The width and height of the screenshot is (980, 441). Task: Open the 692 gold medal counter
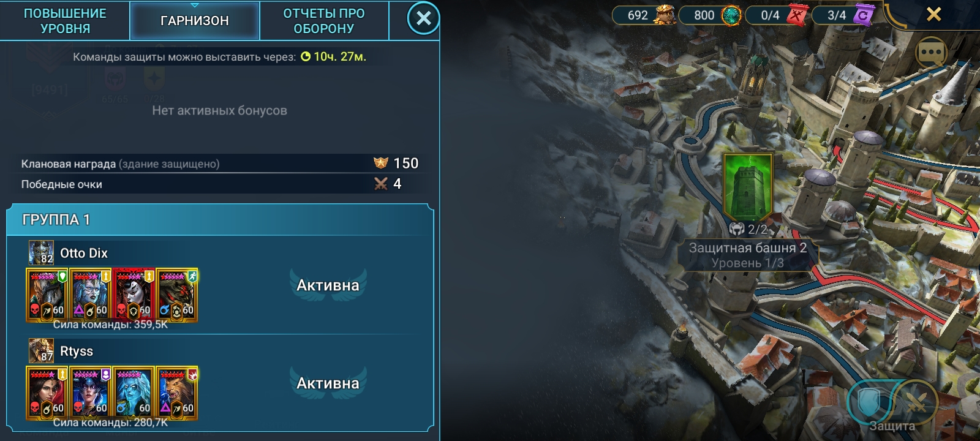pos(644,15)
